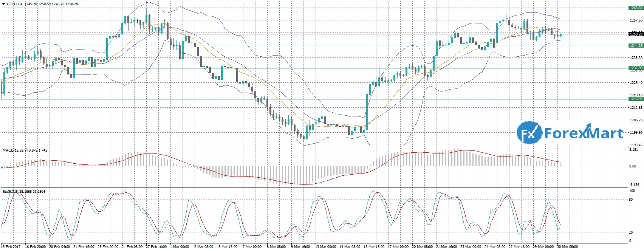Click the 8.181 MACD scale value
This screenshot has height=251, width=644.
633,150
